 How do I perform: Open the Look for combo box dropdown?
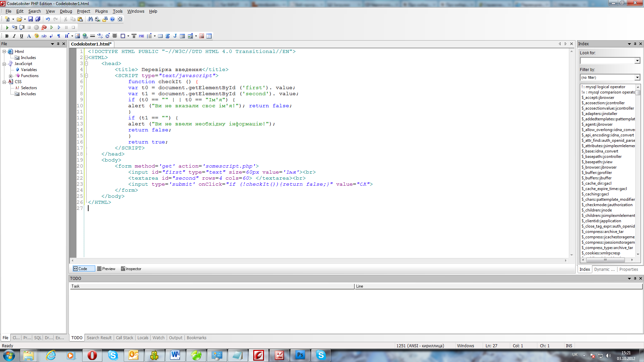click(637, 61)
